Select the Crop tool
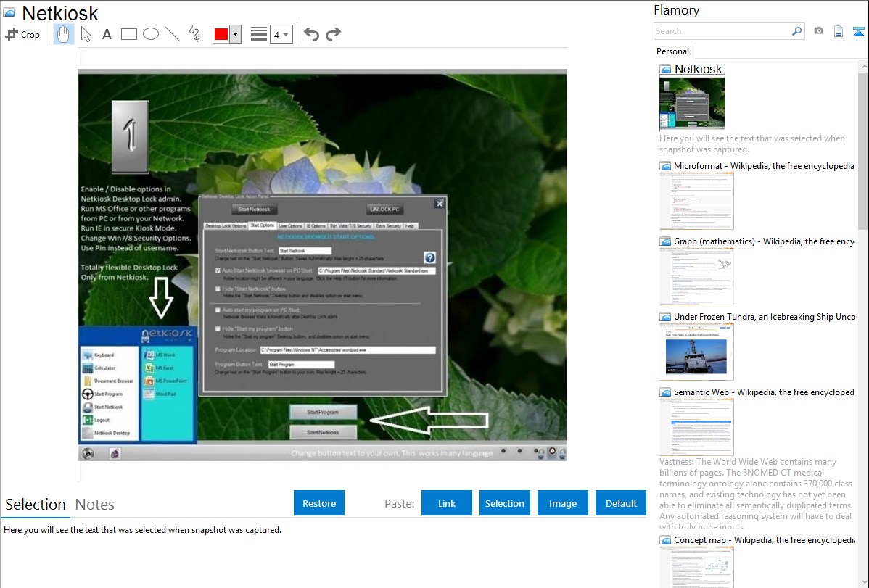869x588 pixels. pos(22,34)
